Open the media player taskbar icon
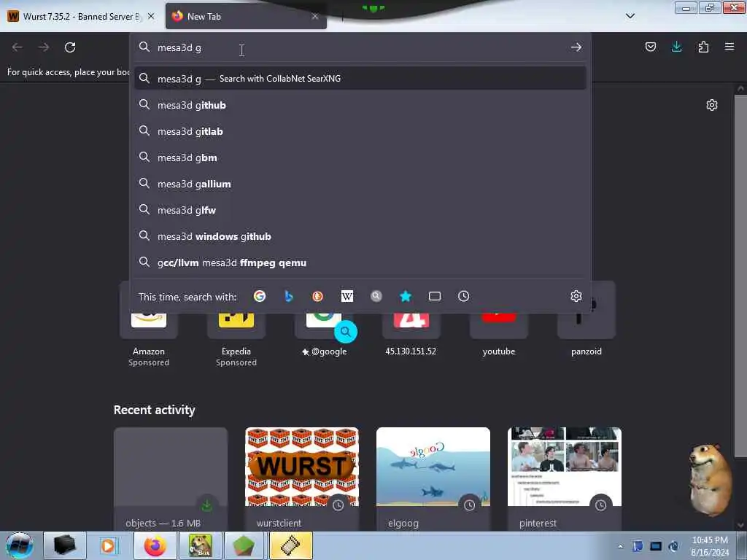This screenshot has height=560, width=747. click(x=108, y=545)
